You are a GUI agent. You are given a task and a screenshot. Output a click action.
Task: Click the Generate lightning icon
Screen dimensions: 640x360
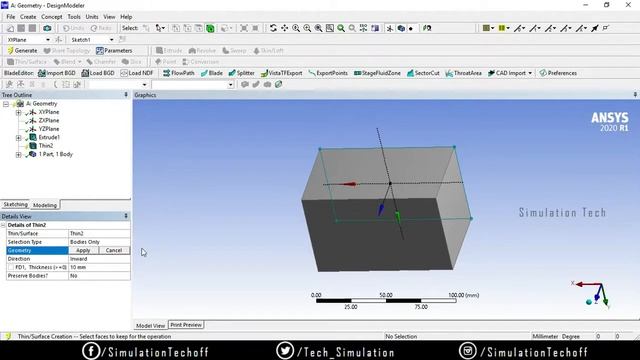[11, 51]
